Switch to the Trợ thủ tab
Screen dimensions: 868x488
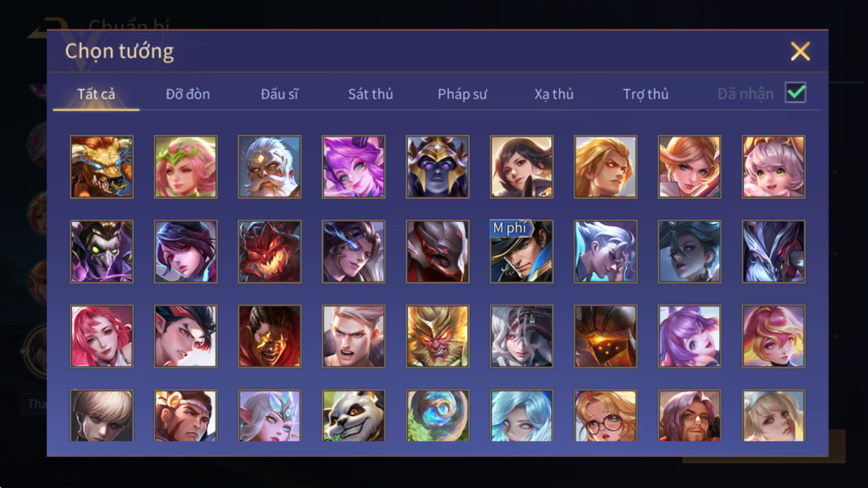(x=645, y=94)
